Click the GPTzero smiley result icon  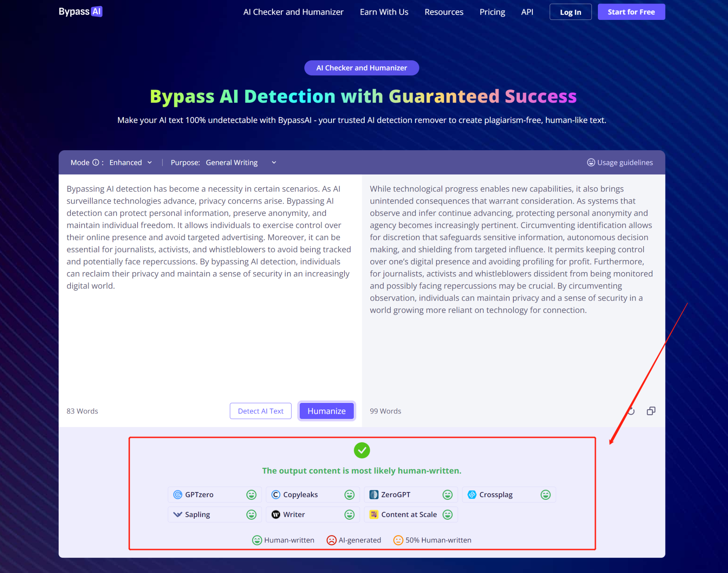[251, 494]
